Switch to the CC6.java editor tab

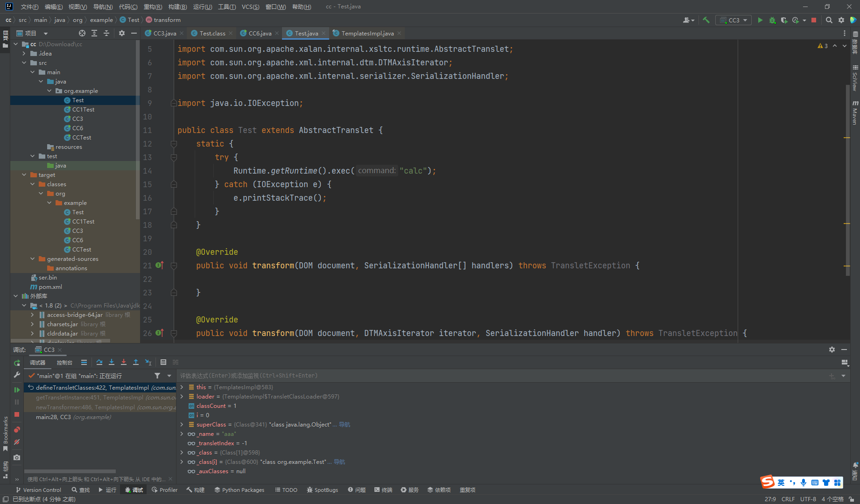point(260,33)
